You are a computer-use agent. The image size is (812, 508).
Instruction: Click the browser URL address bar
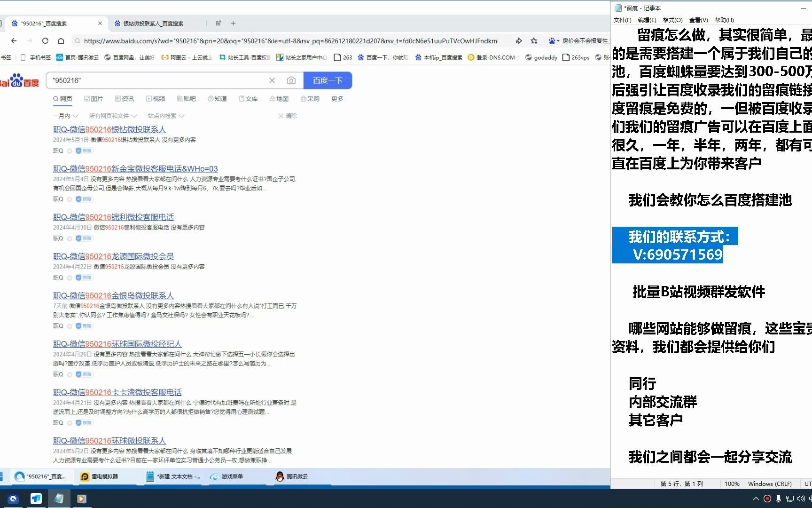point(290,41)
